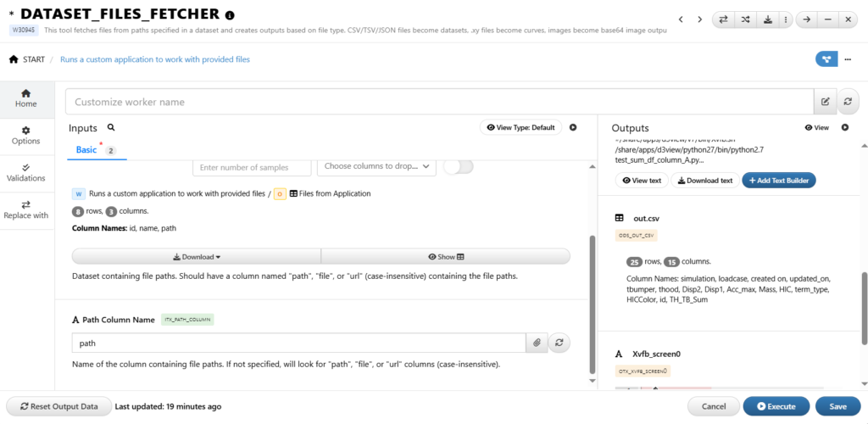868x424 pixels.
Task: Open Validations in the left sidebar
Action: coord(26,173)
